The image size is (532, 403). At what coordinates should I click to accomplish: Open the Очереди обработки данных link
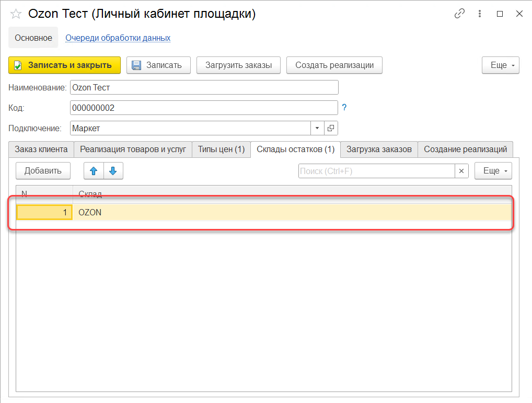pyautogui.click(x=118, y=38)
